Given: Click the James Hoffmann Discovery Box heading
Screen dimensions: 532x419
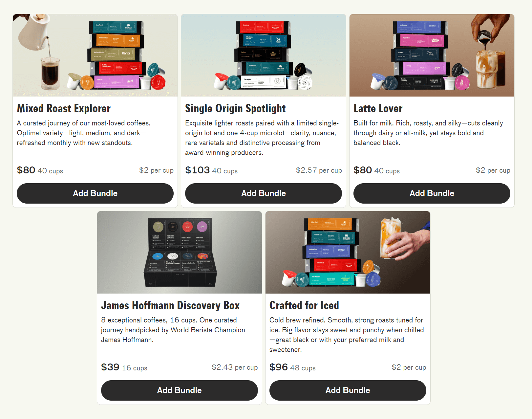Looking at the screenshot, I should click(x=170, y=305).
